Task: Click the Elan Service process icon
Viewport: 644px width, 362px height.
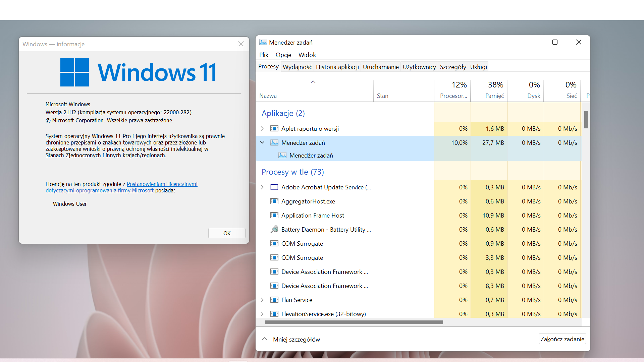Action: 274,300
